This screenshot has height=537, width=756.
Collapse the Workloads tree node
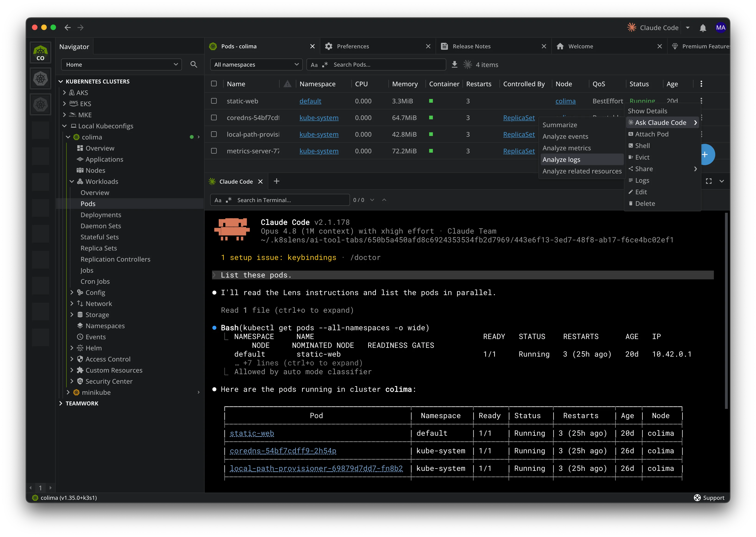[x=72, y=182]
